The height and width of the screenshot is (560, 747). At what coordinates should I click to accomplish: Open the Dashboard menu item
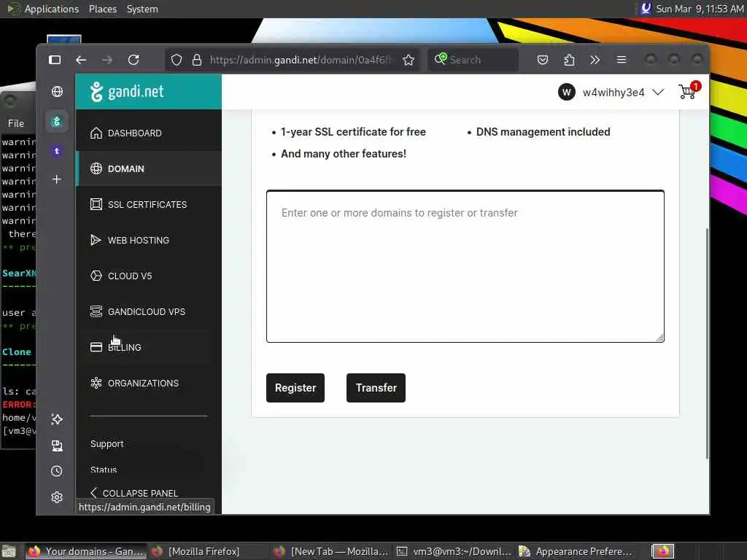[x=149, y=133]
